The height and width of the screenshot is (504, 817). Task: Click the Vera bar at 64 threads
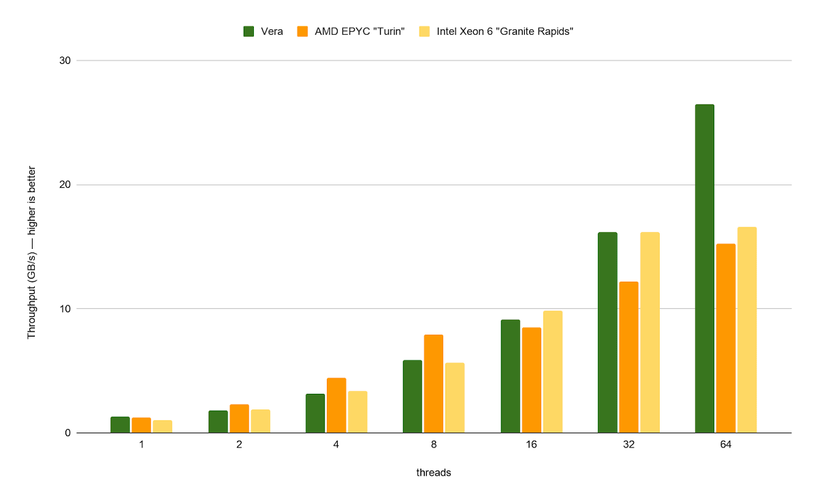pyautogui.click(x=705, y=269)
